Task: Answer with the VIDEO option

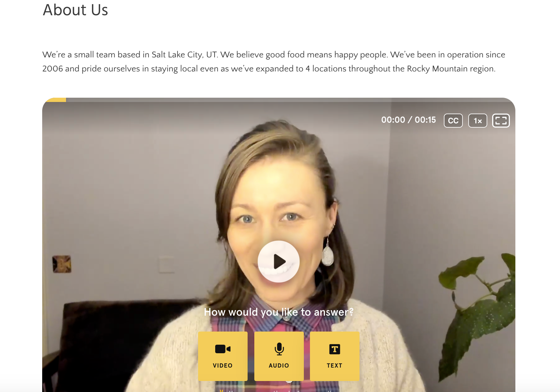Action: click(x=223, y=356)
